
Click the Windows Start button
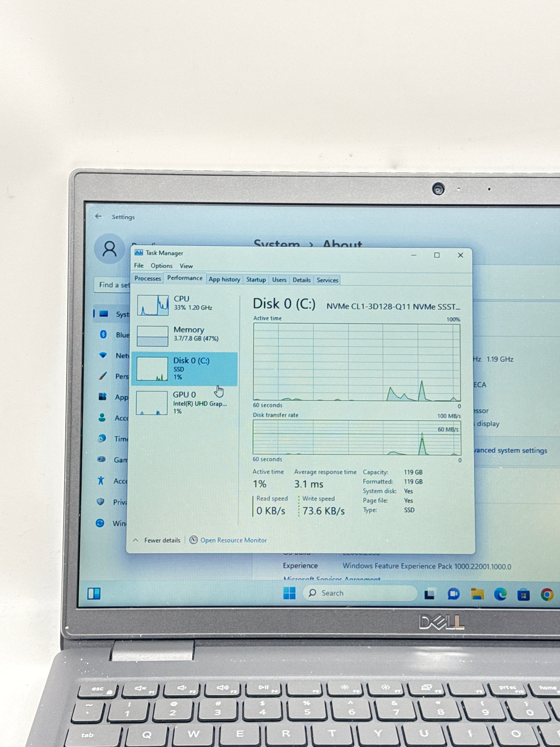pos(289,593)
